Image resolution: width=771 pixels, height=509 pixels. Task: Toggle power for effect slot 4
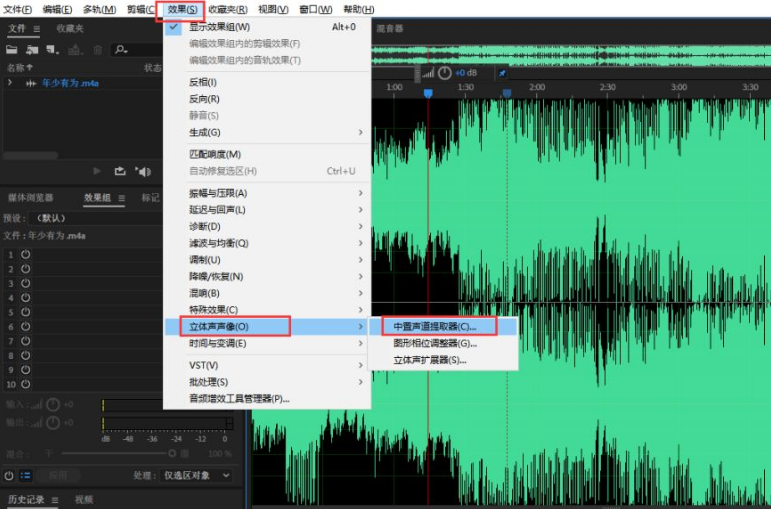[x=26, y=298]
